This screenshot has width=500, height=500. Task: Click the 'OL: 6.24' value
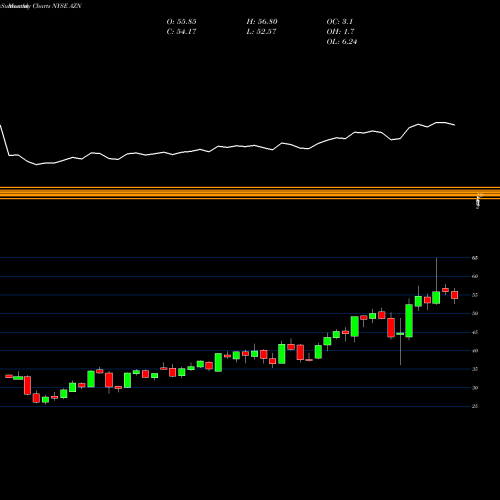click(x=342, y=42)
